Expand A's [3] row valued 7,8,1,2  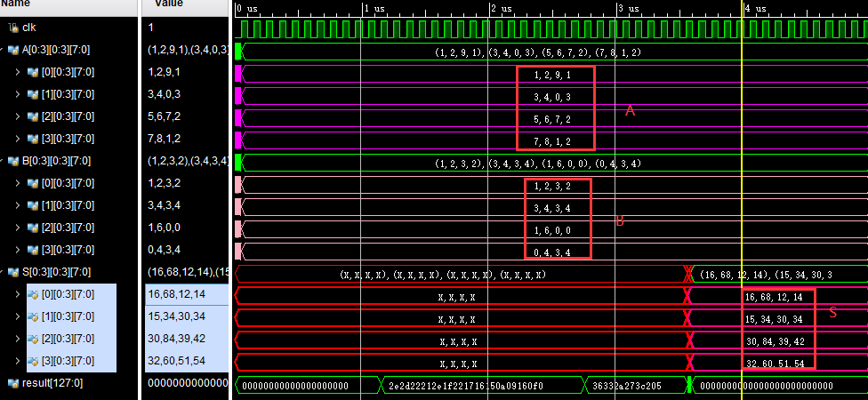pos(18,139)
